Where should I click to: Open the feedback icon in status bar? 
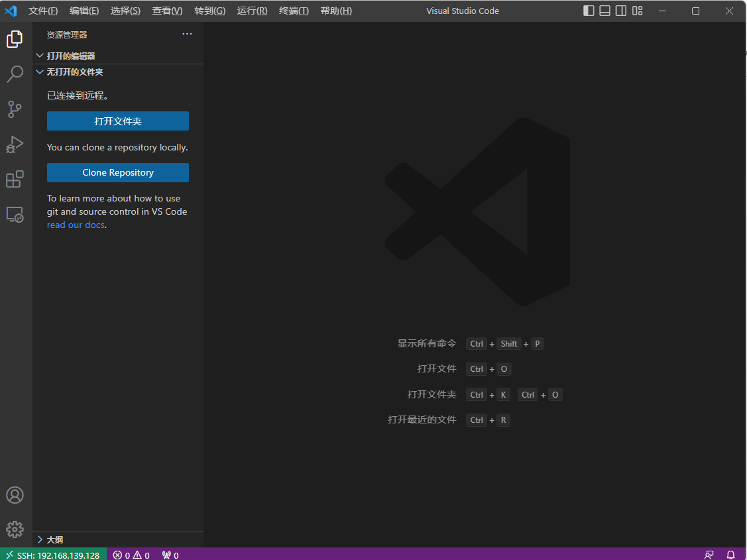click(x=709, y=555)
